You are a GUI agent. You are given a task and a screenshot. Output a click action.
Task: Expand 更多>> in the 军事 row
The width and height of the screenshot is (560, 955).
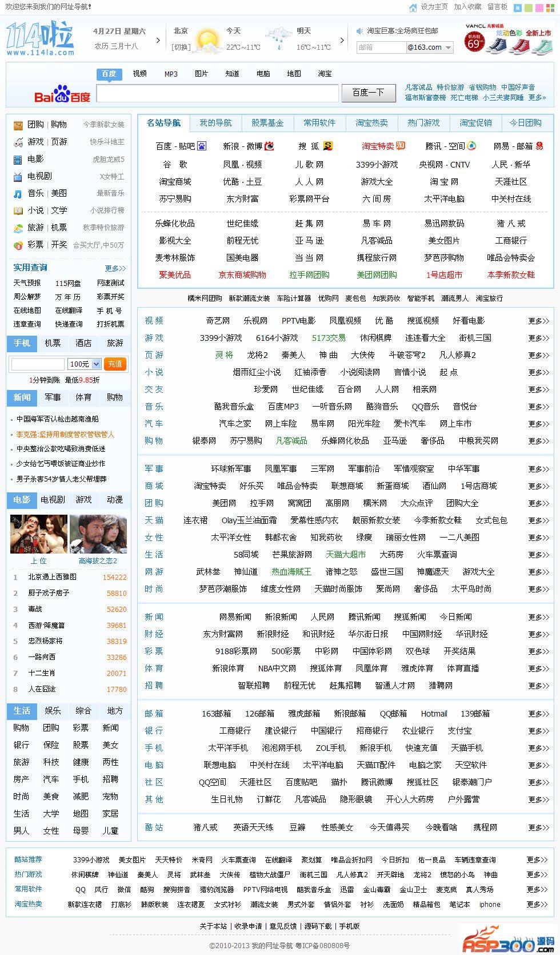tap(538, 469)
